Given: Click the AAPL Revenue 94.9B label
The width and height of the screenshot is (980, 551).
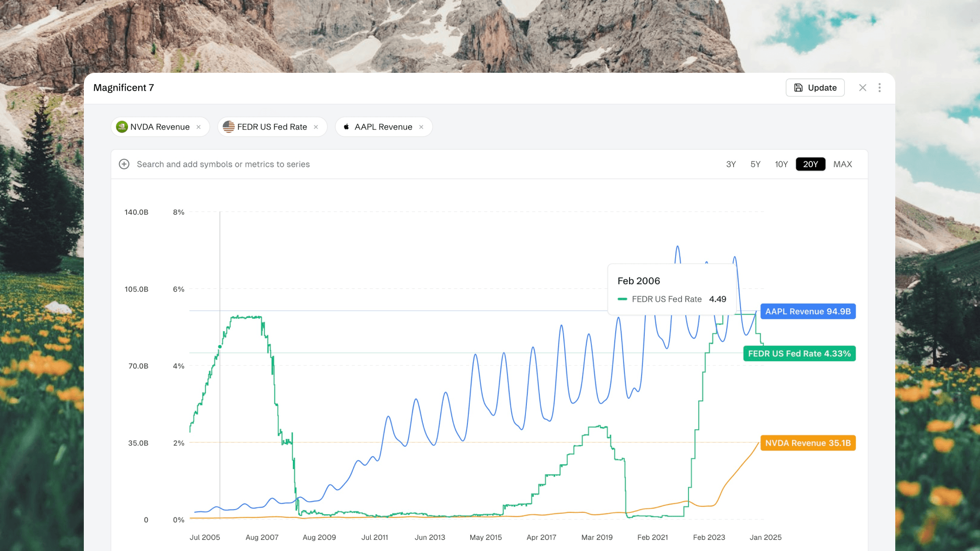Looking at the screenshot, I should [808, 311].
